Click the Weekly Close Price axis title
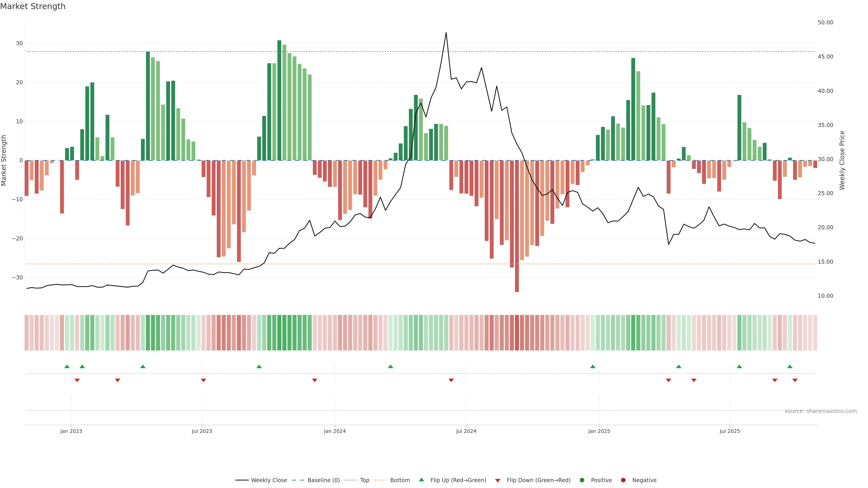Screen dimensions: 868x488 point(842,160)
